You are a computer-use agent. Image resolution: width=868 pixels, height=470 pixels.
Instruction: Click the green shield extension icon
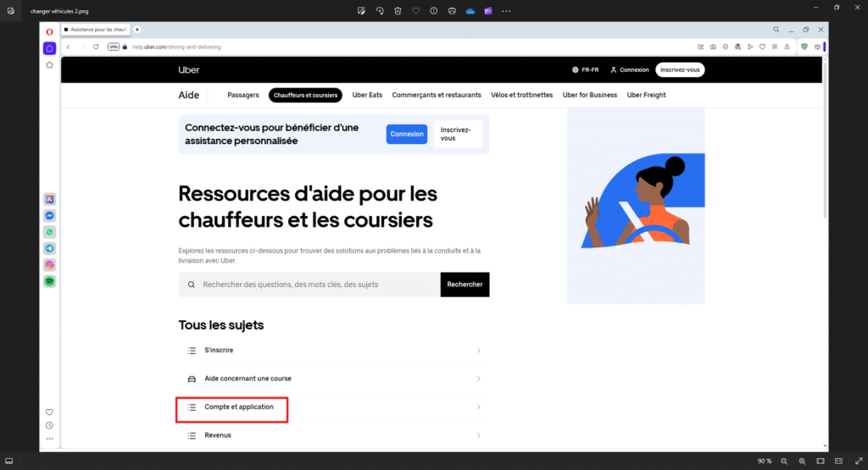click(804, 47)
